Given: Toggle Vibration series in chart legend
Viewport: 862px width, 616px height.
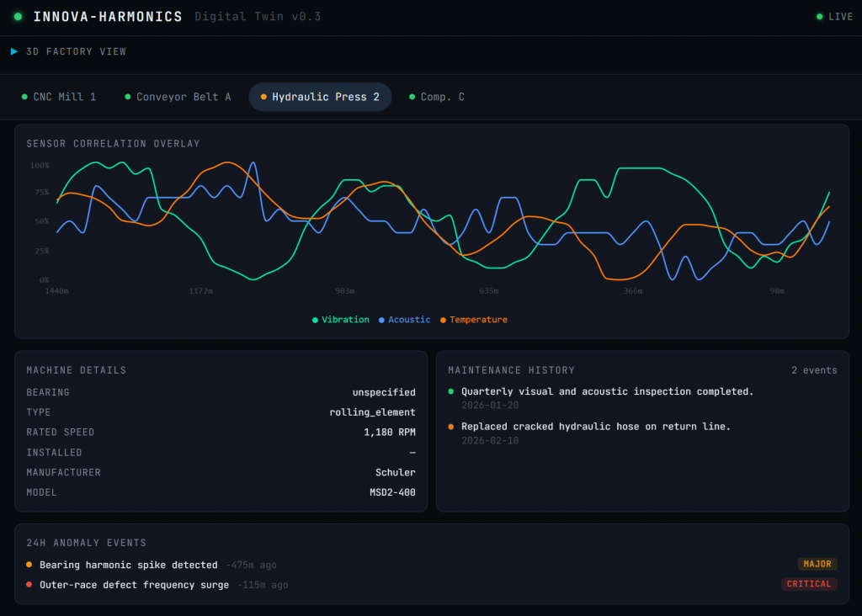Looking at the screenshot, I should pyautogui.click(x=341, y=320).
